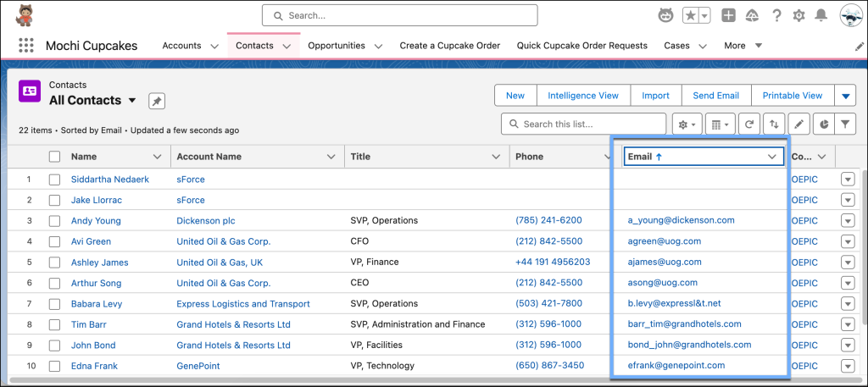The image size is (868, 387).
Task: Tick the checkbox for Tim Barr
Action: click(x=55, y=324)
